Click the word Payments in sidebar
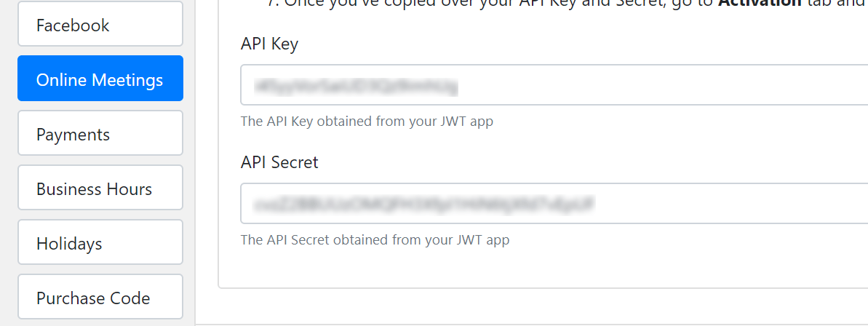 pos(73,135)
